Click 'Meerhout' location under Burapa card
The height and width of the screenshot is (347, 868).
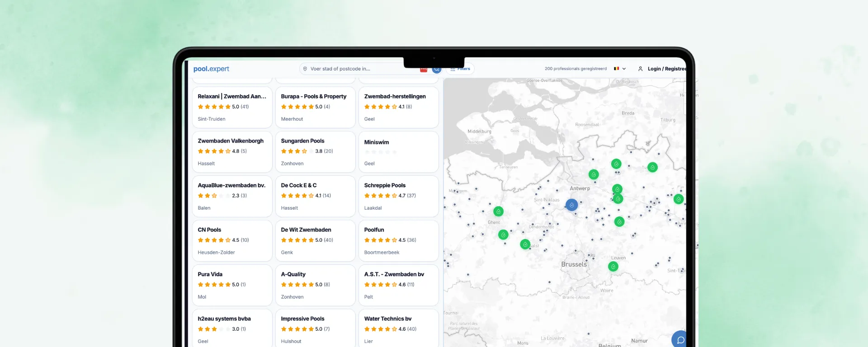[292, 119]
